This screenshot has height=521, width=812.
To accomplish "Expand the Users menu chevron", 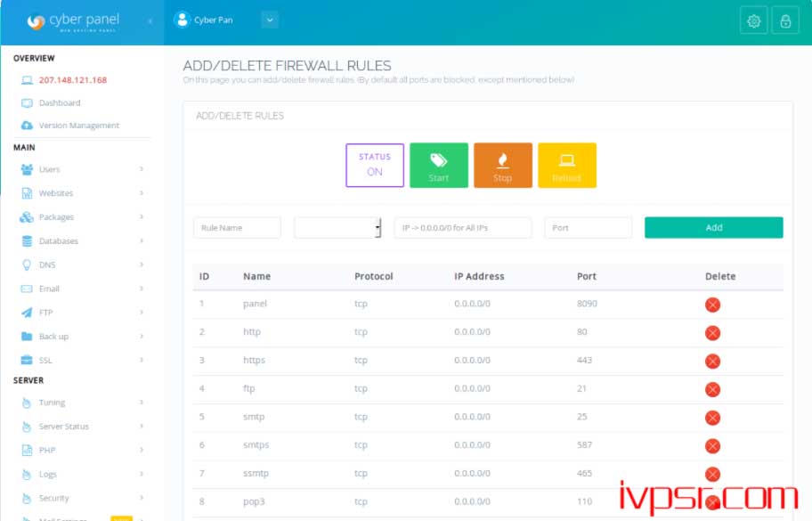I will pos(142,169).
